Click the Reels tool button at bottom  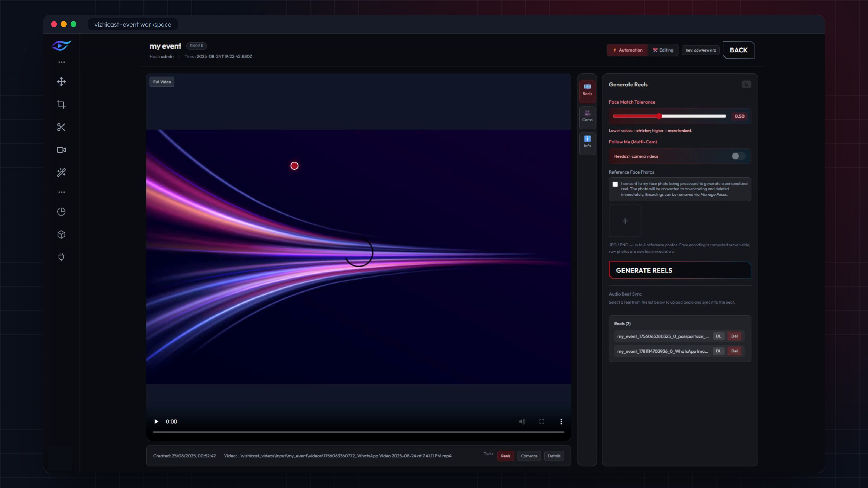click(505, 456)
